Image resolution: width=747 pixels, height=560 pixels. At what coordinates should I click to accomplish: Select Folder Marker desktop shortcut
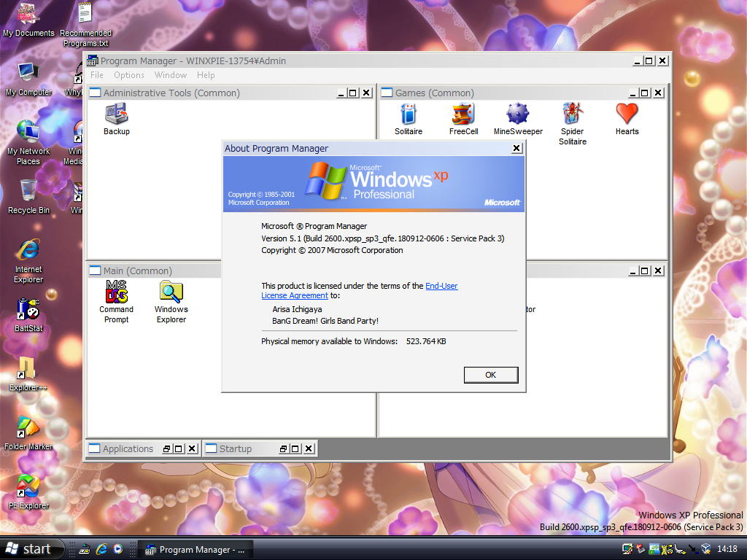(x=28, y=433)
